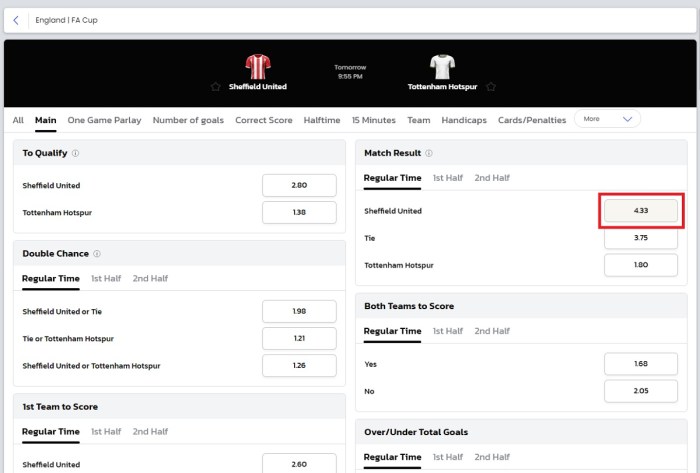Screen dimensions: 700x473
Task: Click the Sheffield United jersey image
Action: pyautogui.click(x=258, y=66)
